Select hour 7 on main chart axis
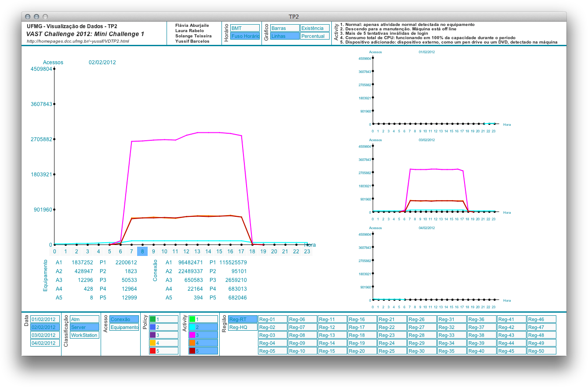Viewport: 588px width, 387px height. [x=131, y=252]
